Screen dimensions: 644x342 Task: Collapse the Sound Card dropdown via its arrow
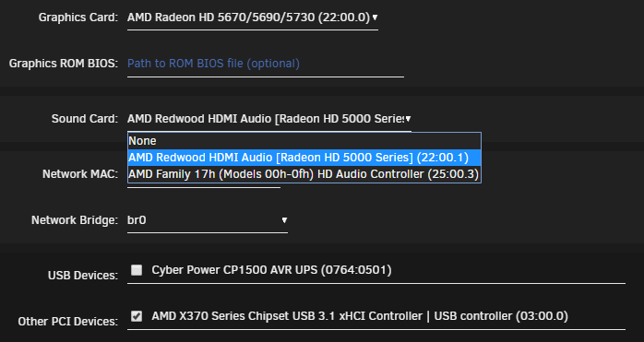coord(408,119)
